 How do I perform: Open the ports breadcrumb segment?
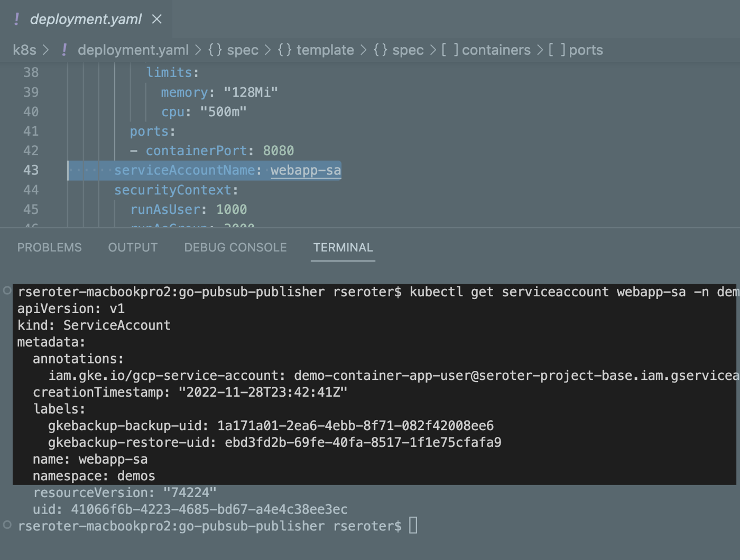[x=585, y=50]
